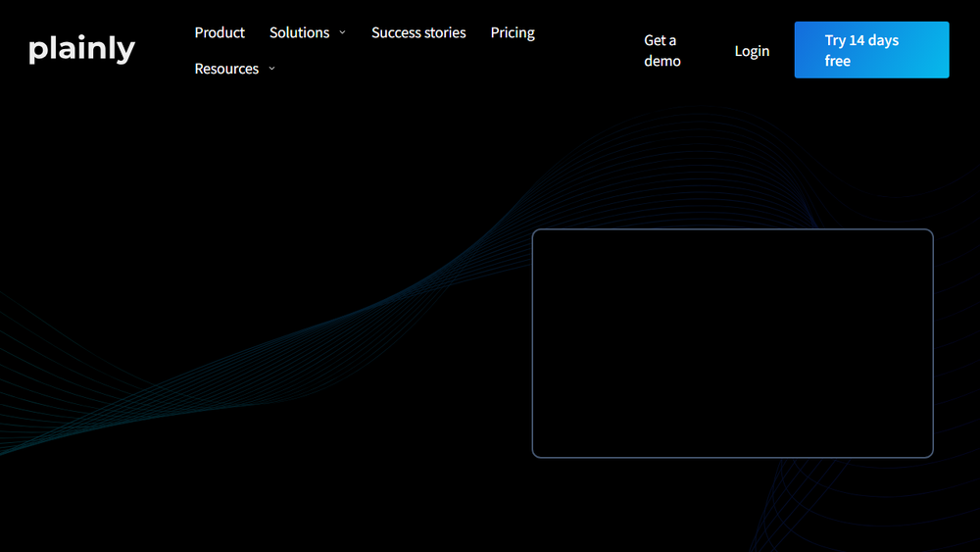Click Try 14 days free button
Screen dimensions: 980x552
[871, 50]
